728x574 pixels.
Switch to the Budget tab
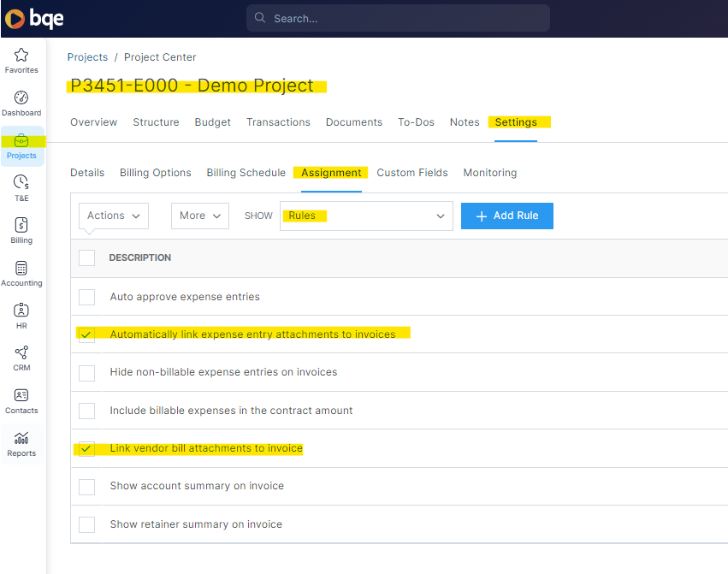click(212, 122)
